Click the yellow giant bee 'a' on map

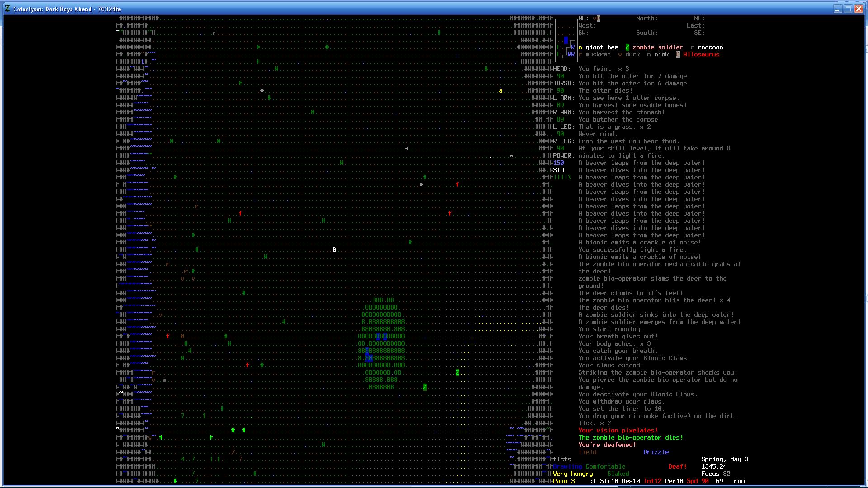[500, 91]
